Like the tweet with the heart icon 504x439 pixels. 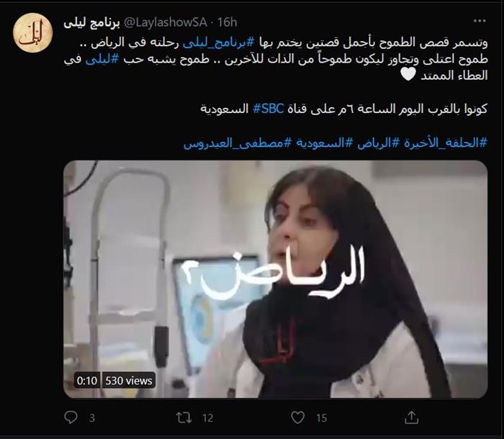297,417
